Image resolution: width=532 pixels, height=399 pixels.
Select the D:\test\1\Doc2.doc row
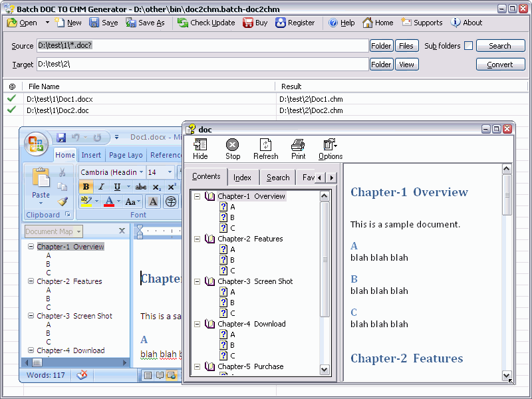(x=265, y=110)
